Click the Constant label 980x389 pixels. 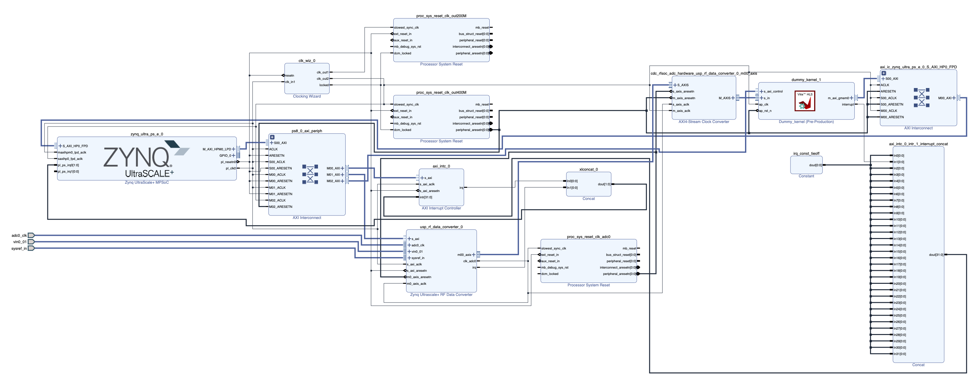(806, 176)
